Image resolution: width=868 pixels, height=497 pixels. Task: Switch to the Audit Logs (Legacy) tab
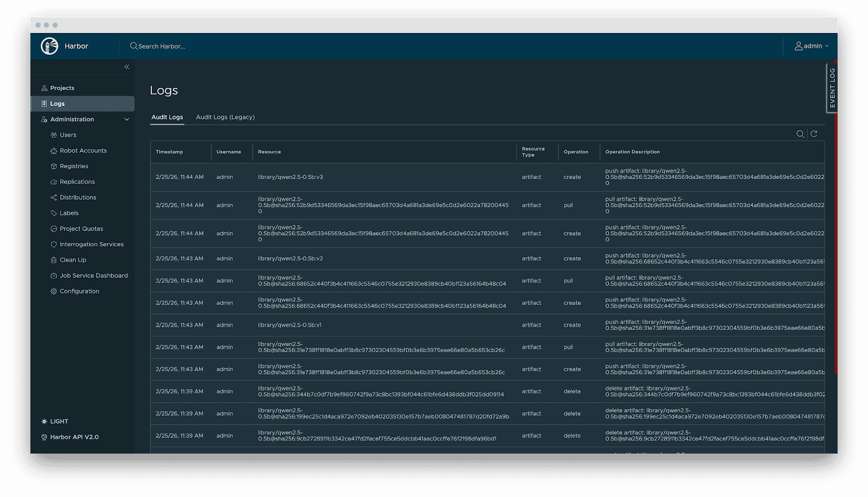tap(225, 117)
